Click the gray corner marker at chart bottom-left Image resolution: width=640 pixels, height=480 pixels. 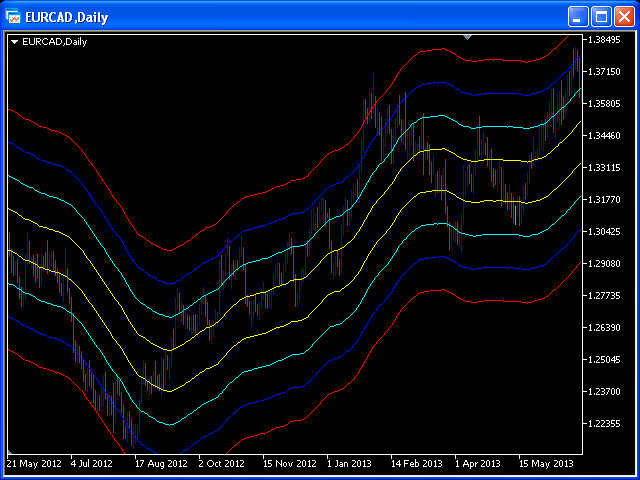tap(10, 452)
